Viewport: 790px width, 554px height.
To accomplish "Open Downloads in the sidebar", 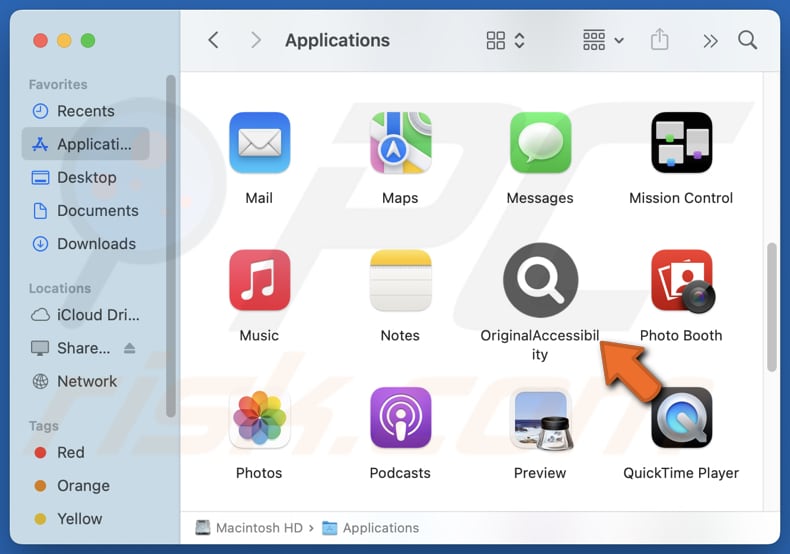I will [x=86, y=244].
